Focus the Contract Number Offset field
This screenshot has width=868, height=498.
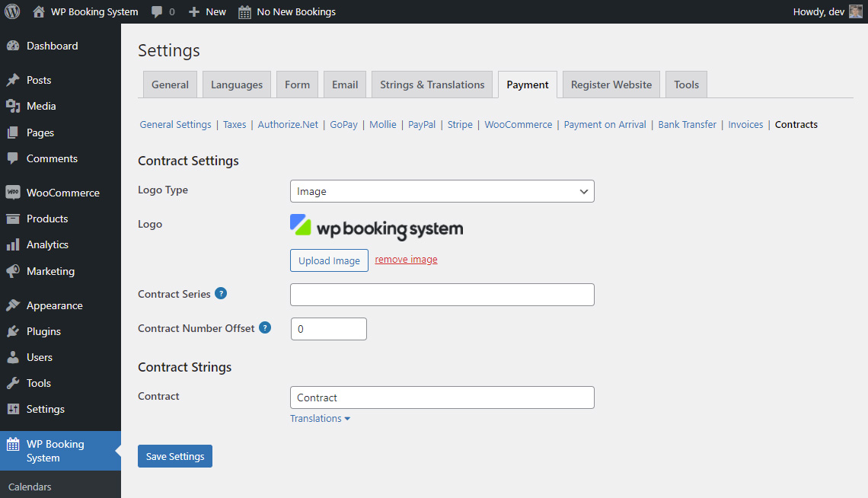[x=329, y=329]
